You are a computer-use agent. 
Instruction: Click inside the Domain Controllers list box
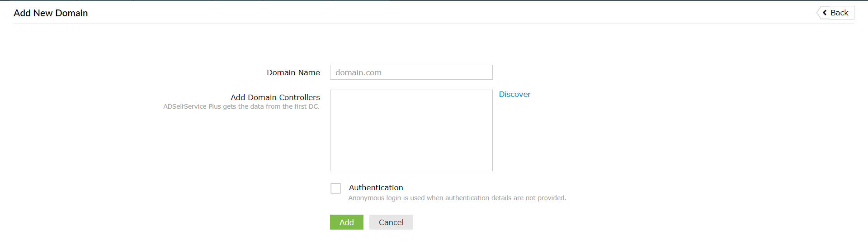click(x=411, y=130)
